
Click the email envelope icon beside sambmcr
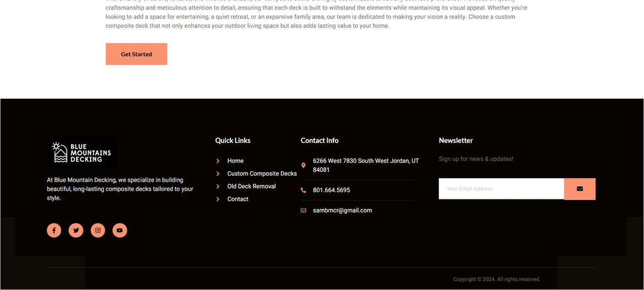[x=304, y=211]
